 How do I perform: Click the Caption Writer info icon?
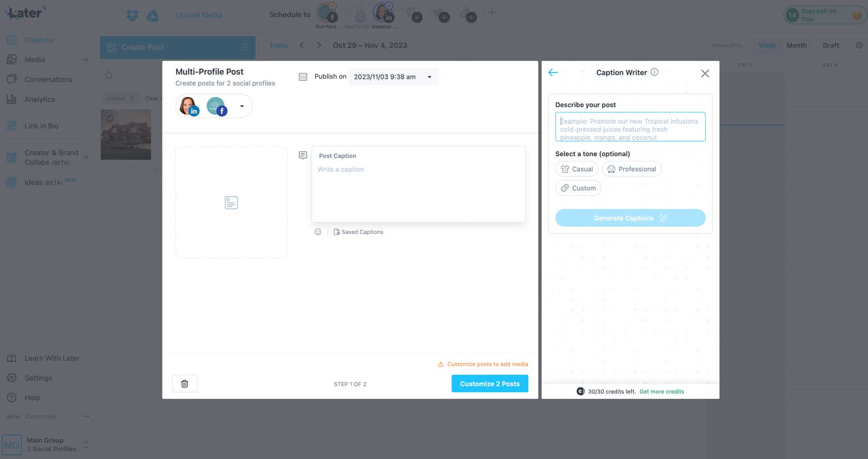[x=654, y=72]
